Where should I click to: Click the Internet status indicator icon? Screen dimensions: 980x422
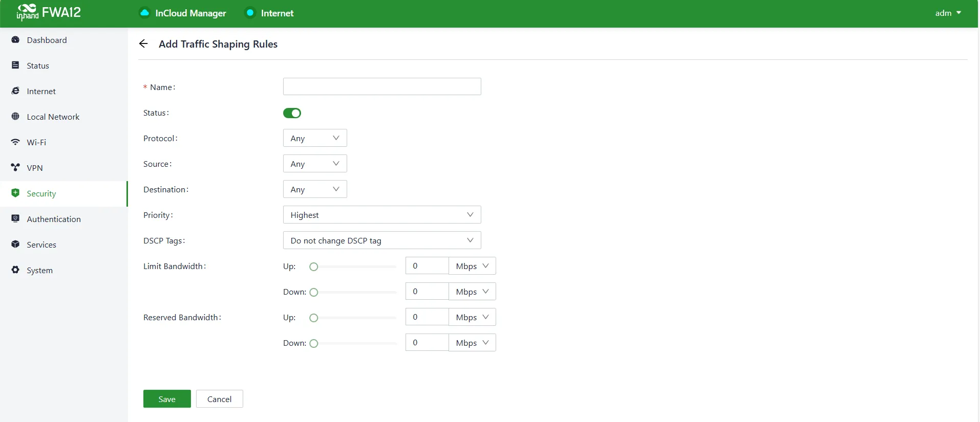pyautogui.click(x=250, y=13)
